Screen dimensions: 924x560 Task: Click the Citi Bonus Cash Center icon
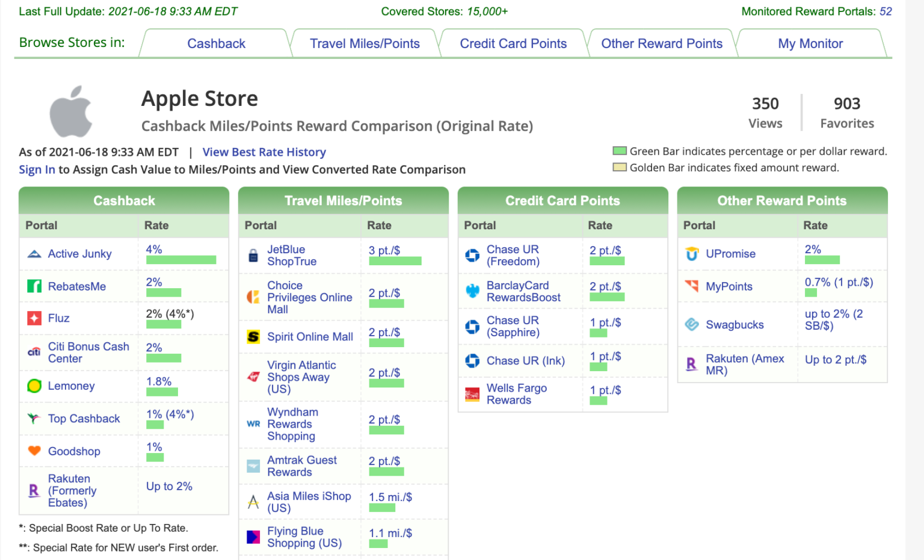point(34,352)
